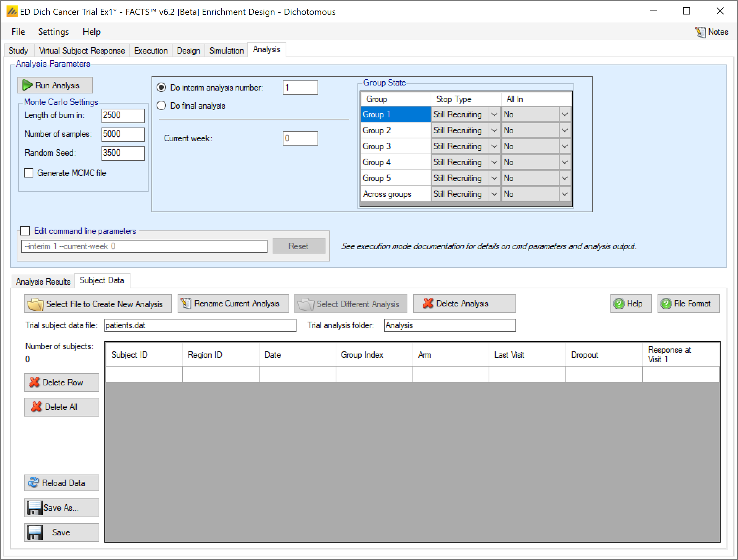
Task: Open Across groups Stop Type dropdown
Action: 494,194
